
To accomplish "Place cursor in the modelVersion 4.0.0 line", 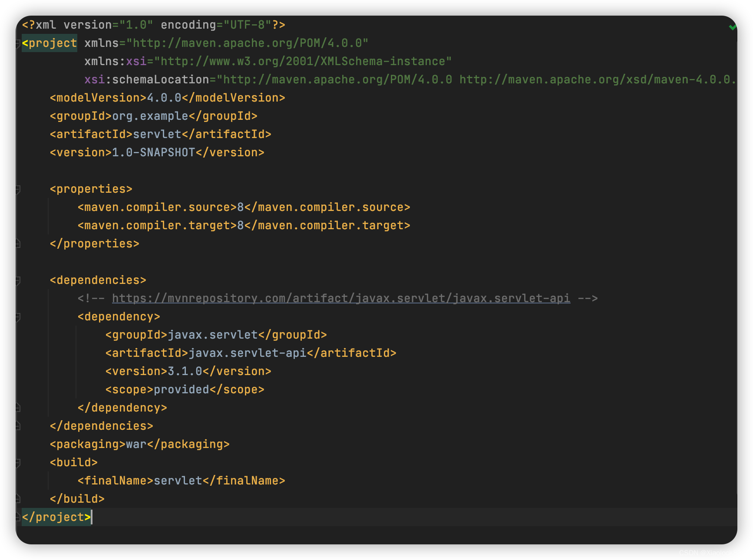I will coord(167,98).
